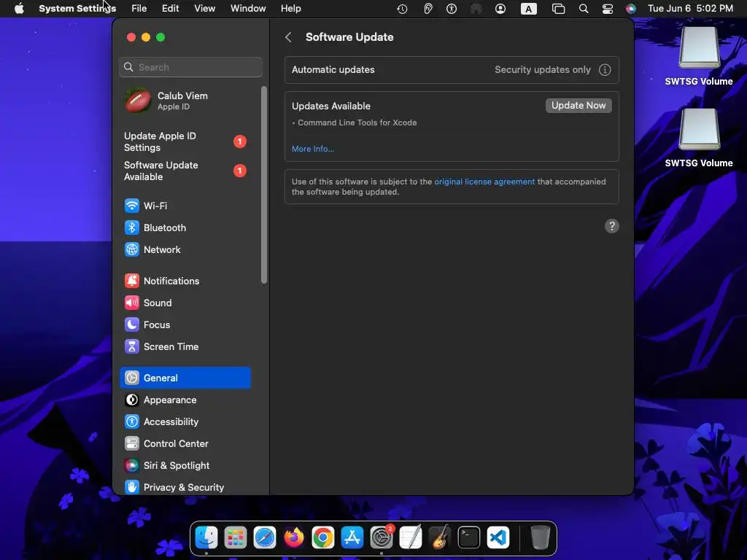The image size is (747, 560).
Task: Click the Automatic updates info icon
Action: (605, 70)
